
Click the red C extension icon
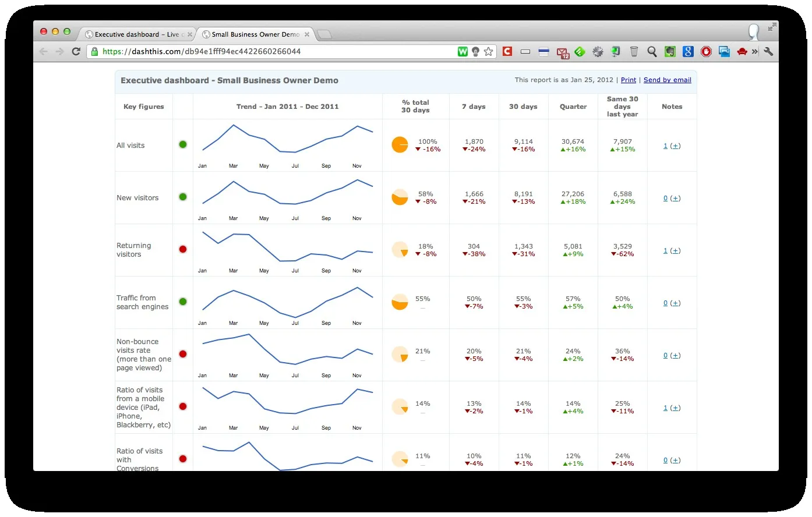[x=507, y=51]
